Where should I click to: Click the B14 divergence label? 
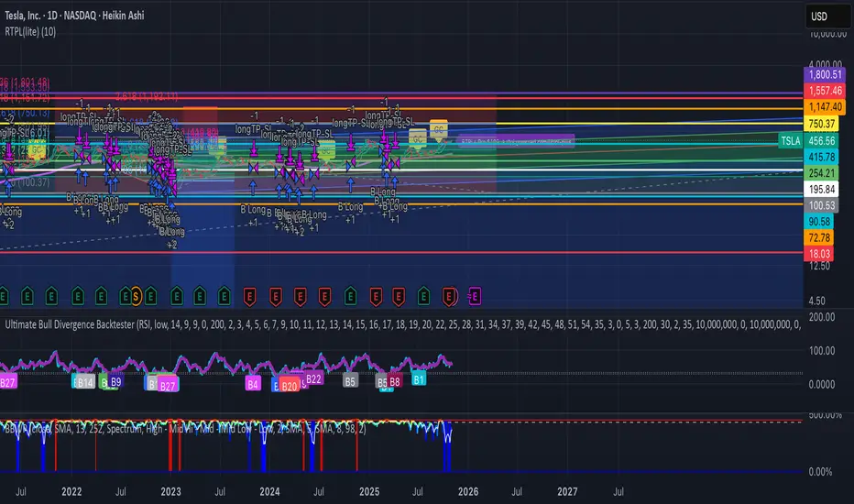pyautogui.click(x=84, y=382)
